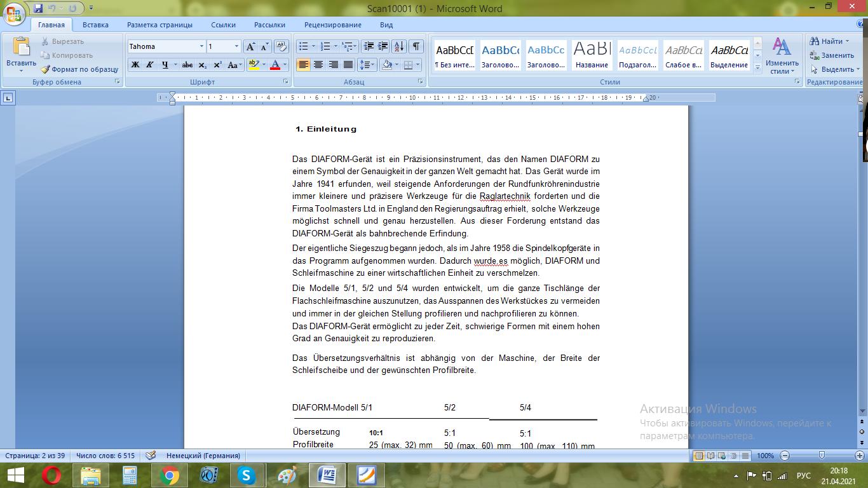Toggle bold formatting (Ж)
The image size is (868, 488).
click(135, 65)
